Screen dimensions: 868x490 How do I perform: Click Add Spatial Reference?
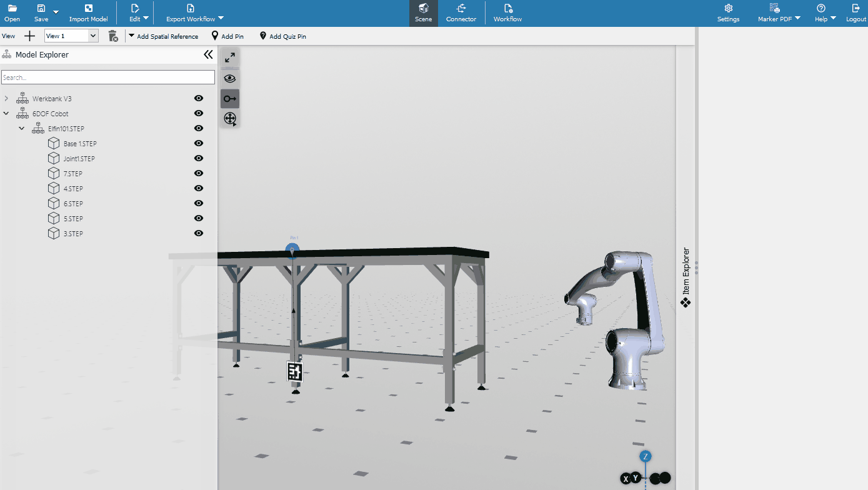[164, 36]
